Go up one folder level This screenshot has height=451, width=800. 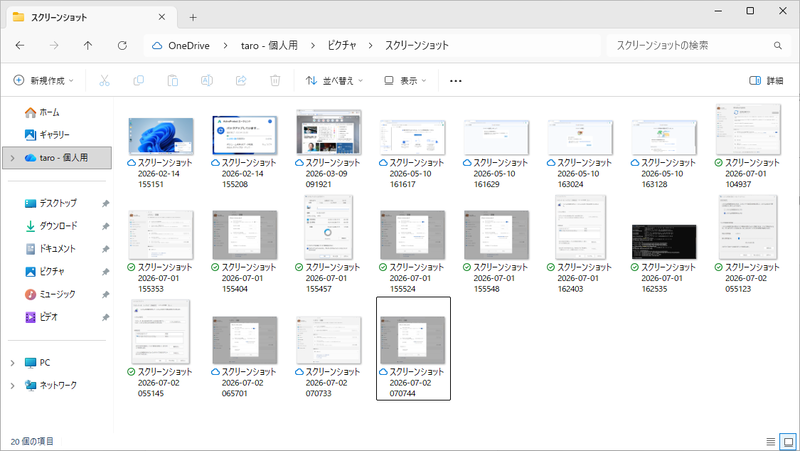[x=88, y=45]
